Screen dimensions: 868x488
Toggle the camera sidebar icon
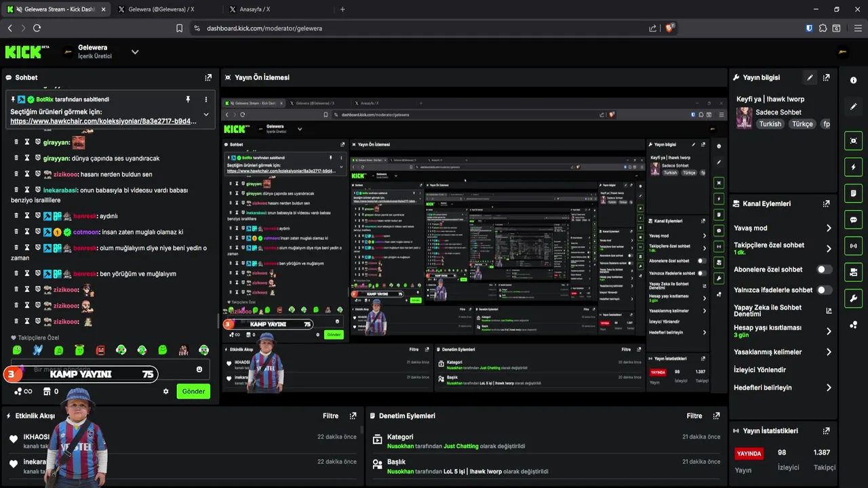click(853, 272)
